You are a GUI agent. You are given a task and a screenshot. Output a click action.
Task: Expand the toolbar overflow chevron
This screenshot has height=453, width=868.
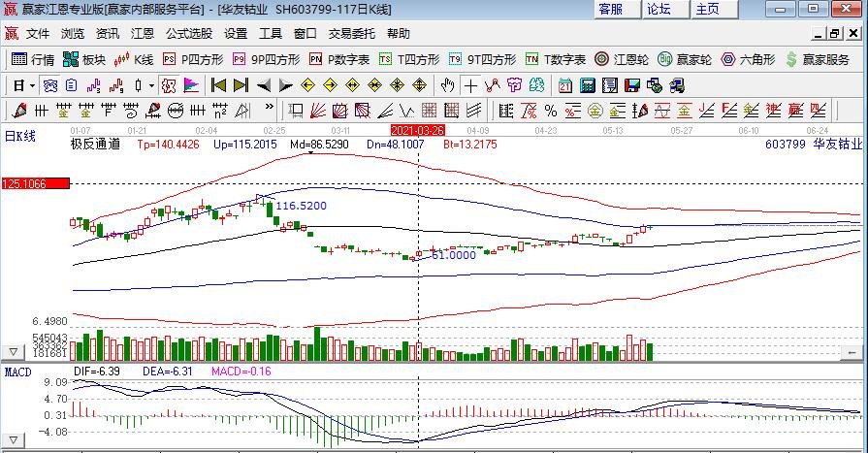(x=269, y=107)
